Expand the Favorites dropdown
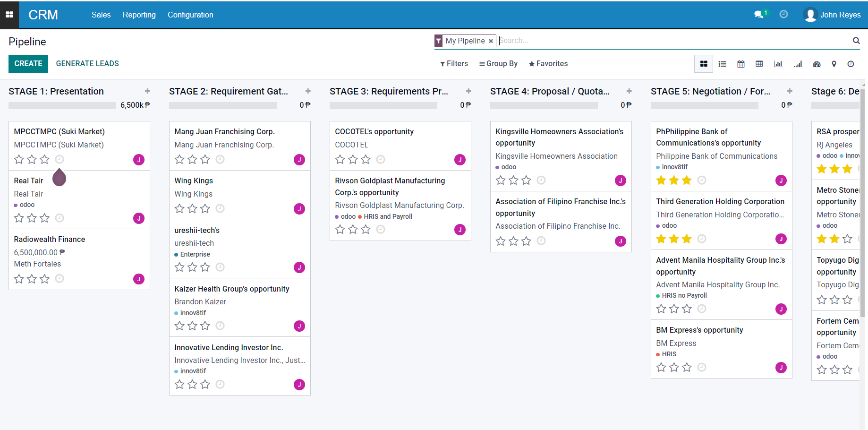 [548, 64]
